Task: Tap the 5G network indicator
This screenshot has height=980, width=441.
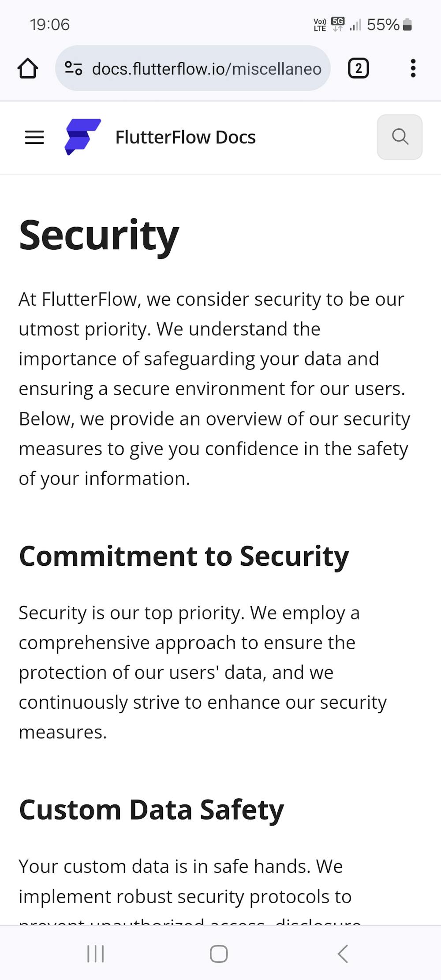Action: point(338,24)
